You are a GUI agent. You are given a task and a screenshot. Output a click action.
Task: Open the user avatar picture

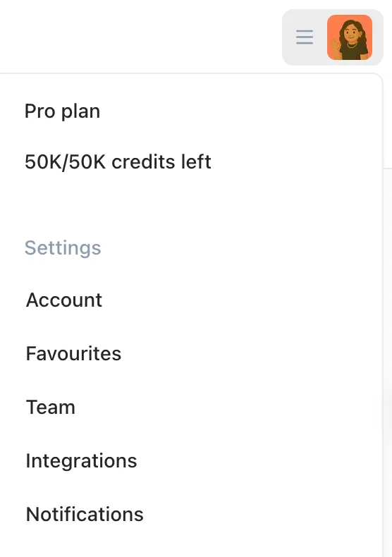coord(350,37)
